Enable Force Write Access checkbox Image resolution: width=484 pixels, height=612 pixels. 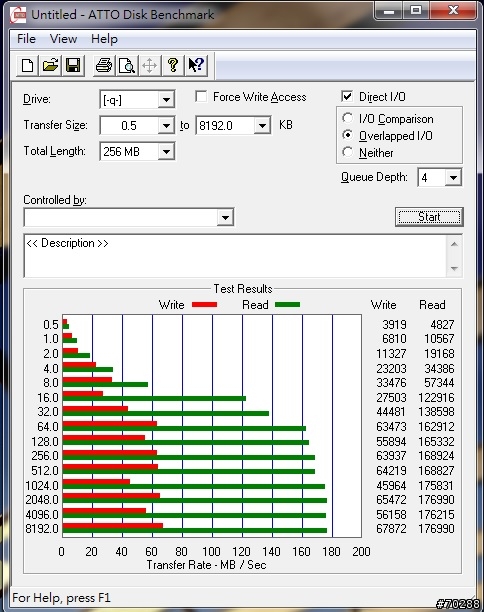[201, 96]
